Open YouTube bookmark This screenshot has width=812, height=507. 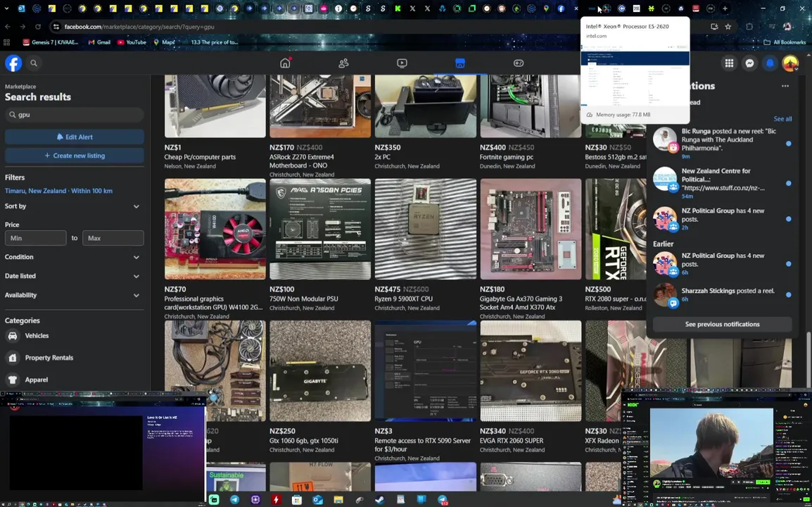(132, 42)
